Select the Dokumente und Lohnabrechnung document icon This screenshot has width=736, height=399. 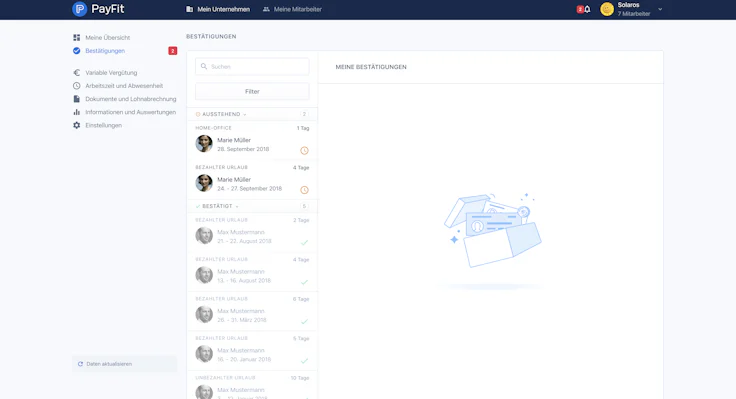pyautogui.click(x=77, y=99)
